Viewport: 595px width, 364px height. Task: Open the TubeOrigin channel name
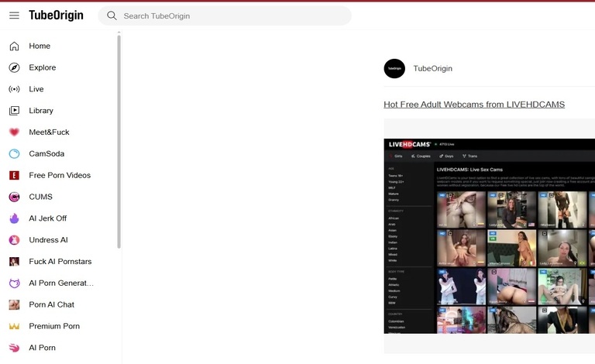[433, 69]
